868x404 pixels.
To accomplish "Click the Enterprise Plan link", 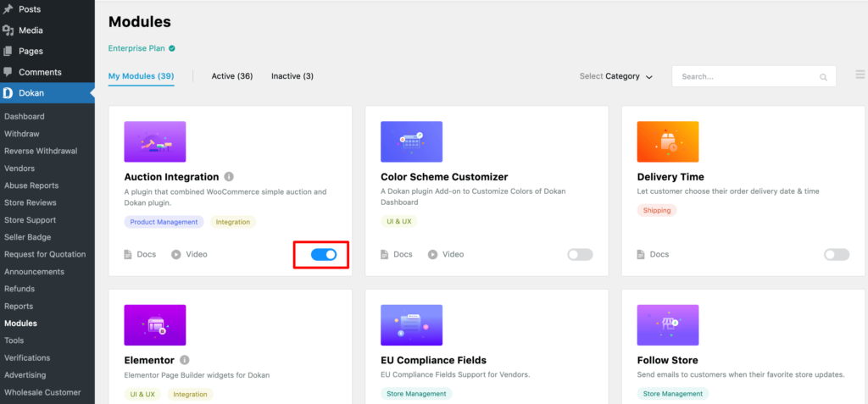I will [136, 48].
